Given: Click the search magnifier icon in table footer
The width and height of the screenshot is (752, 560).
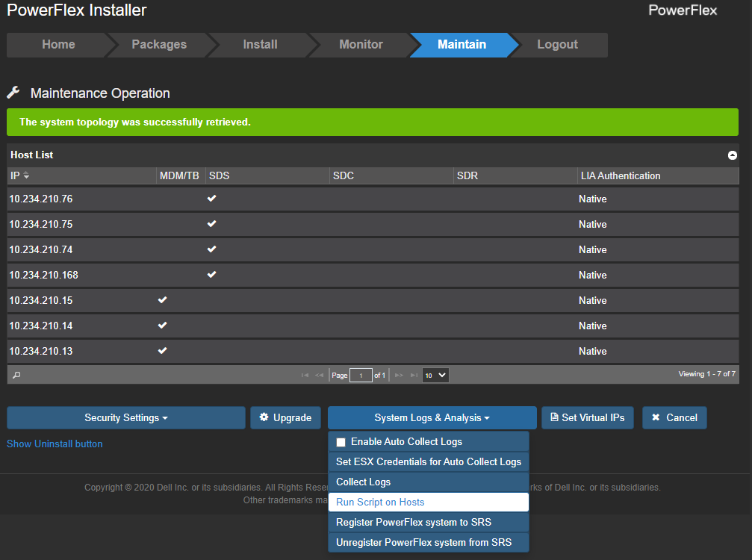Looking at the screenshot, I should [x=16, y=375].
